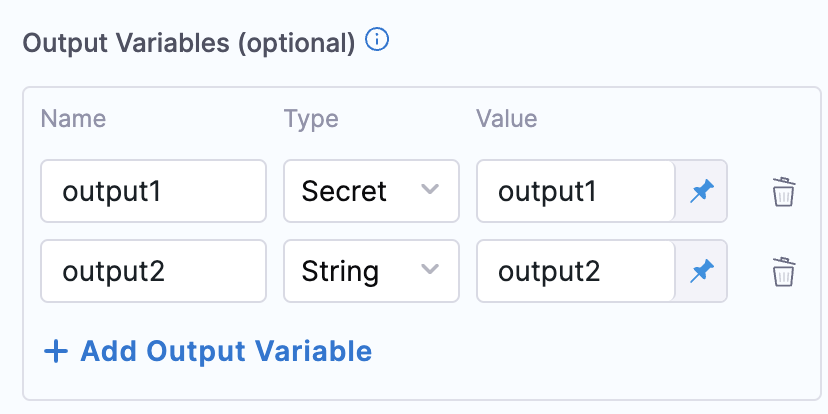Click the Value column header
828x414 pixels.
[x=506, y=119]
